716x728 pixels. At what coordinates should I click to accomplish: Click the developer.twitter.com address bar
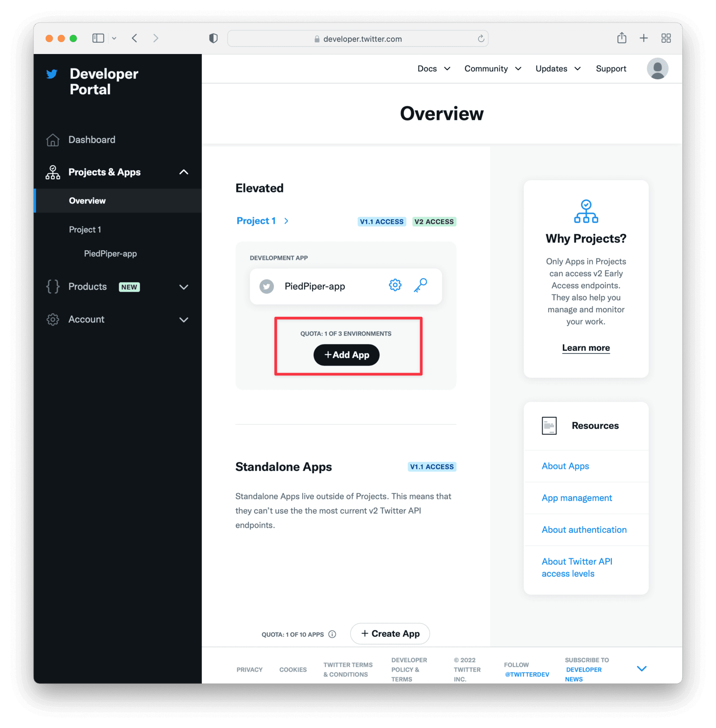358,38
